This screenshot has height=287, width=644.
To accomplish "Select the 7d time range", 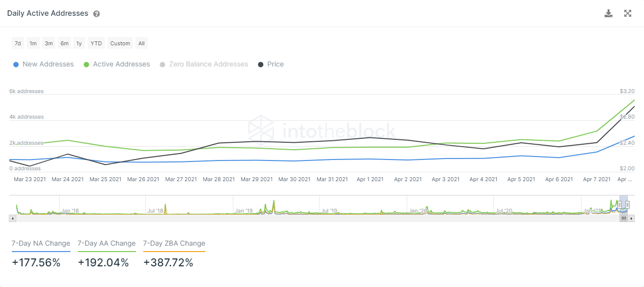I will click(18, 43).
